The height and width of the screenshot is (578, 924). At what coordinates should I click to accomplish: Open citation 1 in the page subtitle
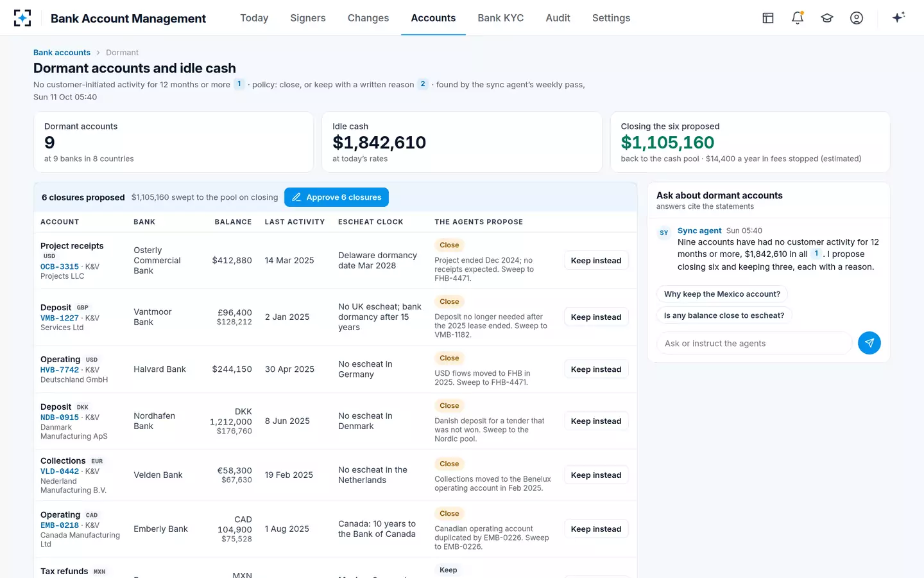tap(239, 84)
